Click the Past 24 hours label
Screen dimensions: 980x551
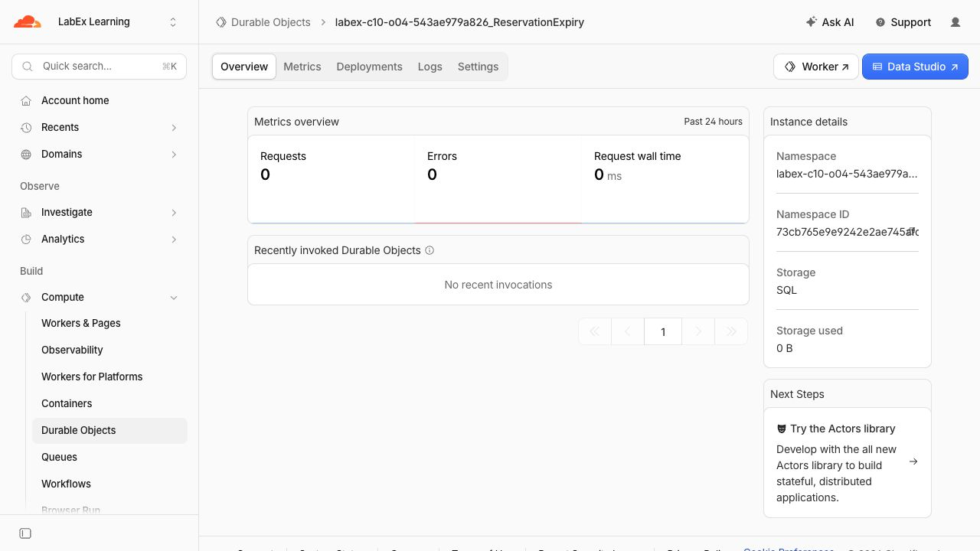tap(713, 122)
